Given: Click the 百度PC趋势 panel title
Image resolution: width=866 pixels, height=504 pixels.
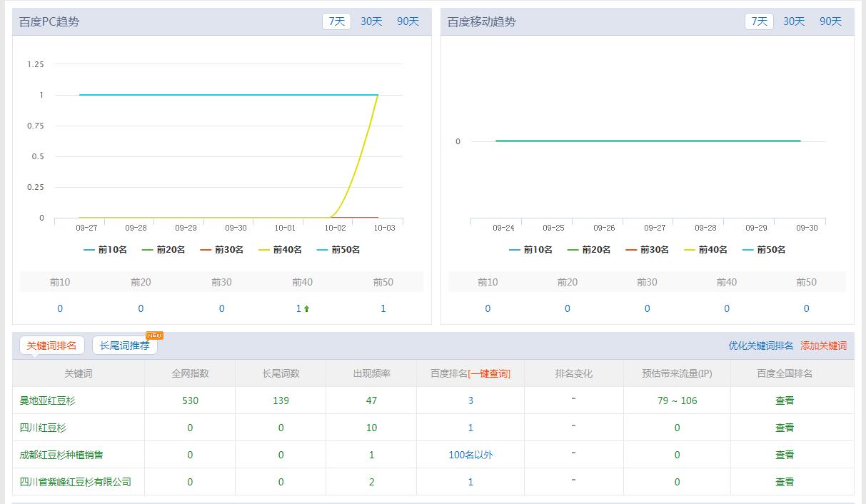Looking at the screenshot, I should click(49, 21).
